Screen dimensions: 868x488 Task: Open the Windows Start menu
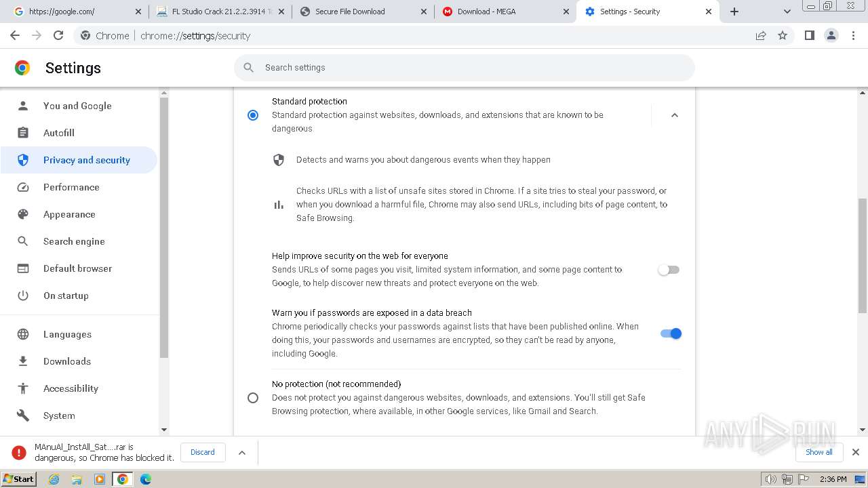pos(18,479)
